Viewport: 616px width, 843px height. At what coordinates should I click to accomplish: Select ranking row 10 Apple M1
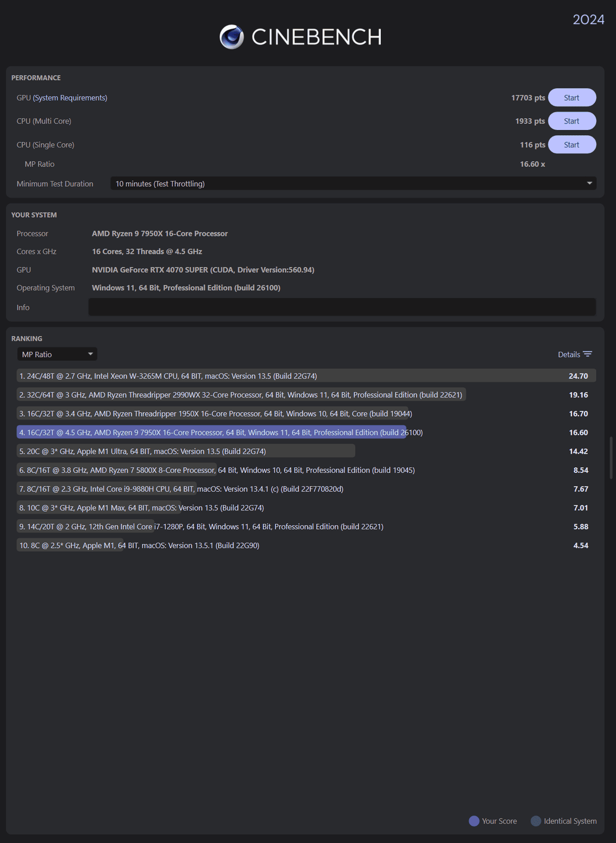pyautogui.click(x=307, y=545)
